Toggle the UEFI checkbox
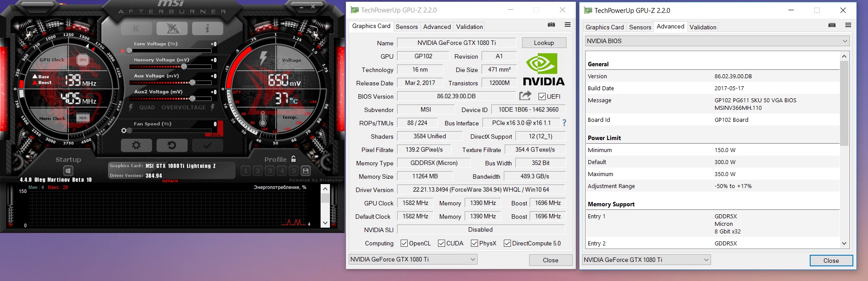The image size is (868, 281). pos(542,96)
